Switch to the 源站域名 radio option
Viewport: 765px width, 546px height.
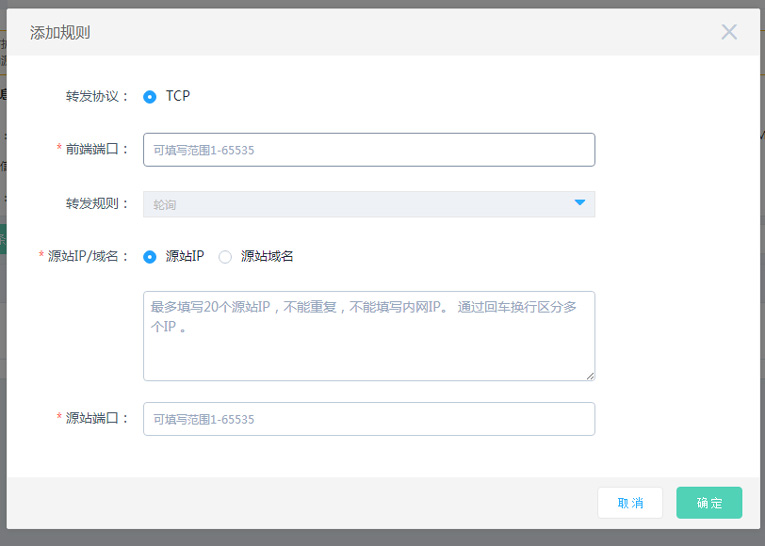click(225, 257)
